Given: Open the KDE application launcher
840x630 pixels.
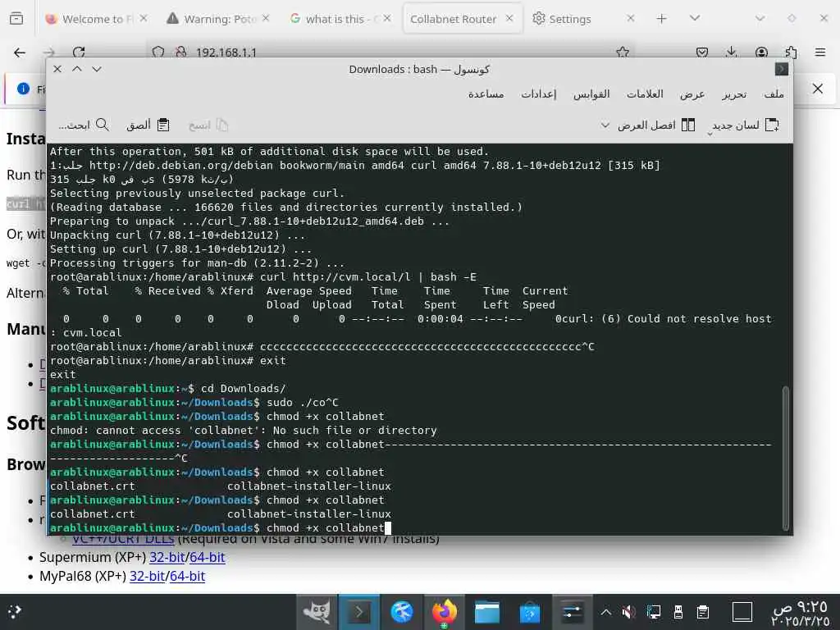Looking at the screenshot, I should click(x=15, y=611).
